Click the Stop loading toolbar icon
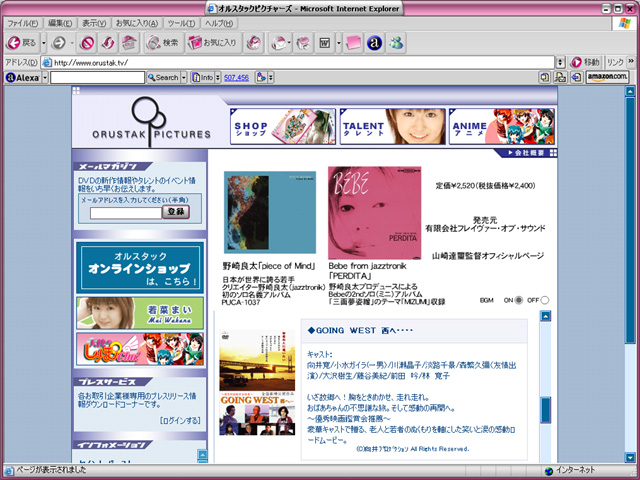Screen dimensions: 640x480 click(x=87, y=43)
